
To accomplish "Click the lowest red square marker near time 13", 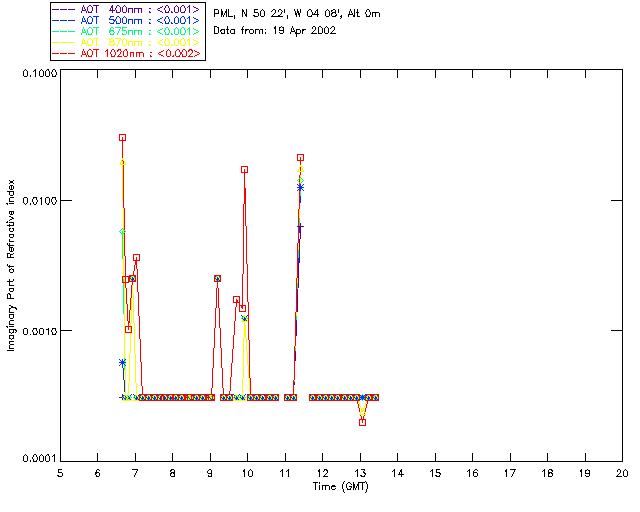I will (x=362, y=423).
